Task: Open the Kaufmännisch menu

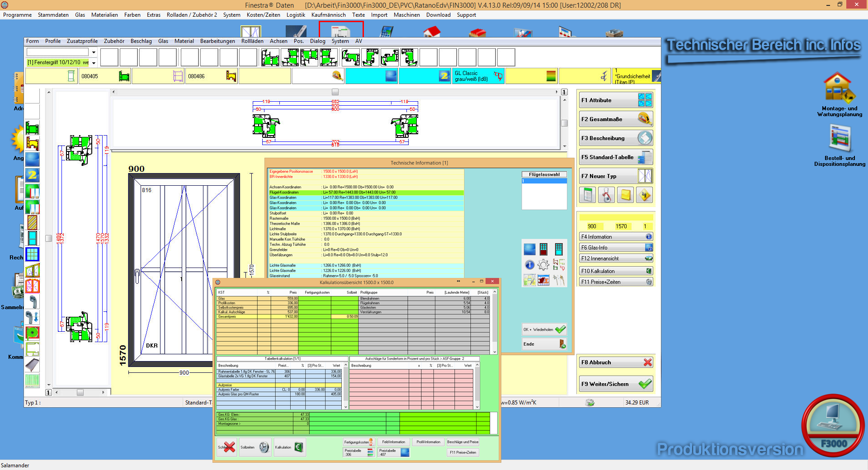Action: coord(329,15)
